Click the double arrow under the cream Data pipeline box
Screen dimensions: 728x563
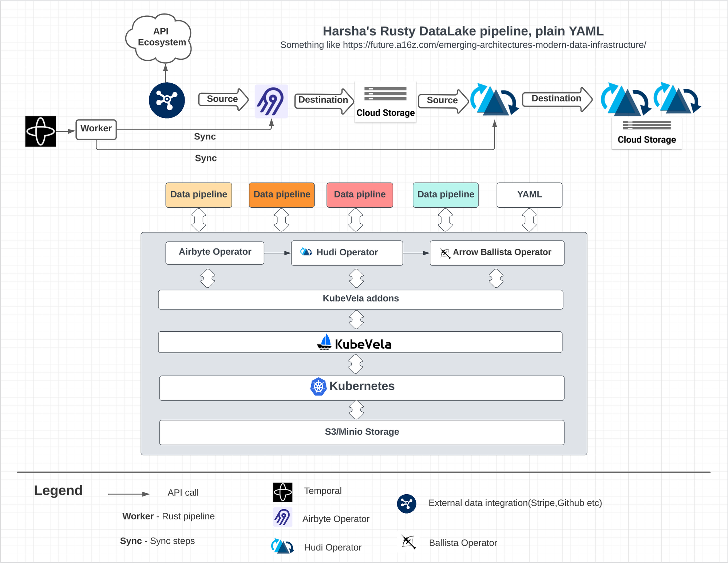click(x=199, y=220)
